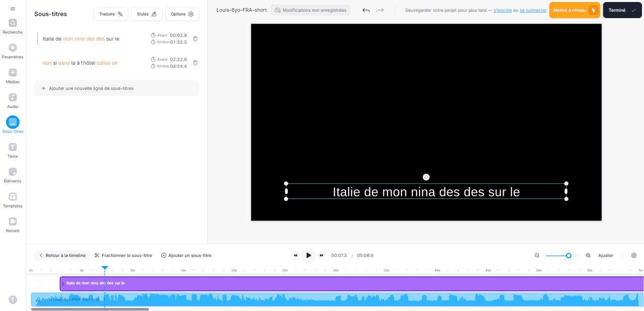Open the help question mark icon
Screen dimensions: 644x311
pyautogui.click(x=13, y=300)
